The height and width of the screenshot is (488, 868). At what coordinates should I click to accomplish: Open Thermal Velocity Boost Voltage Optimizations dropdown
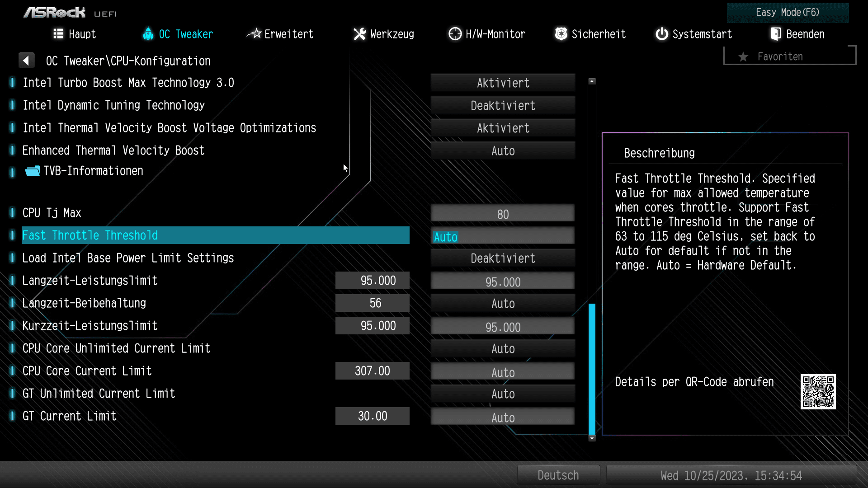pyautogui.click(x=503, y=128)
